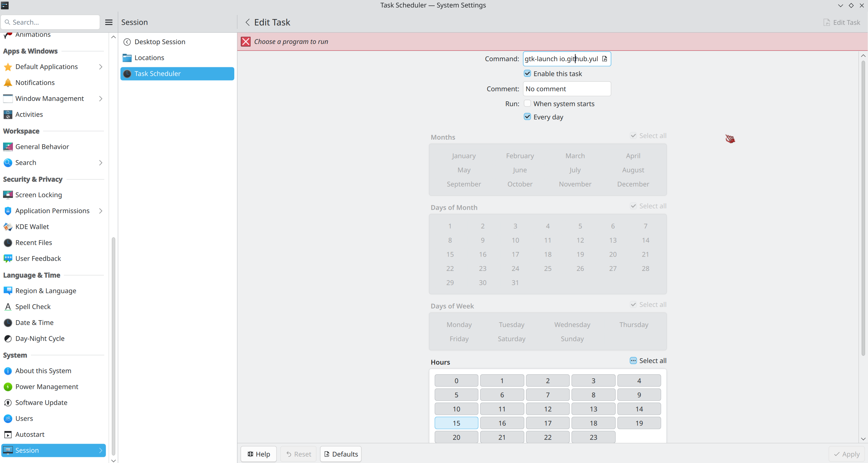This screenshot has width=868, height=463.
Task: Uncheck the Every day checkbox
Action: (x=527, y=117)
